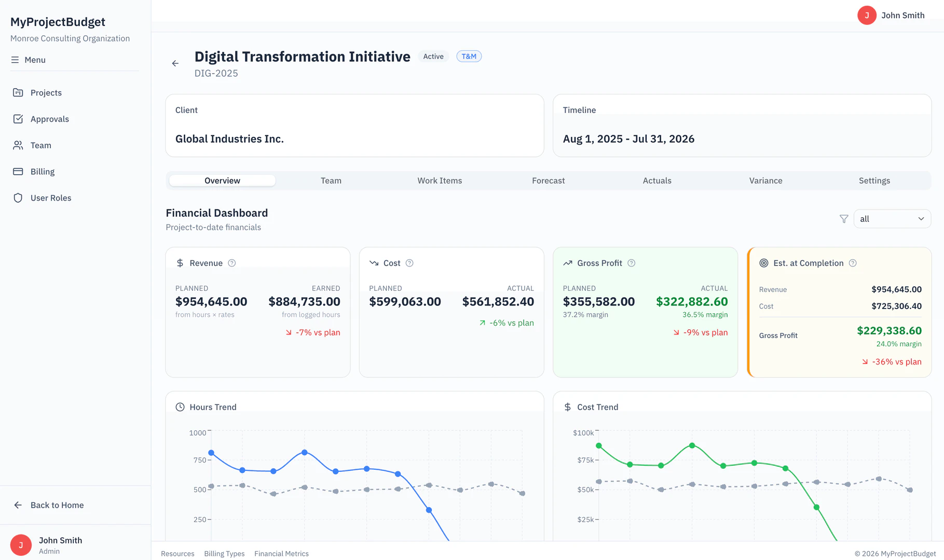Click the Billing Types footer link

tap(224, 553)
